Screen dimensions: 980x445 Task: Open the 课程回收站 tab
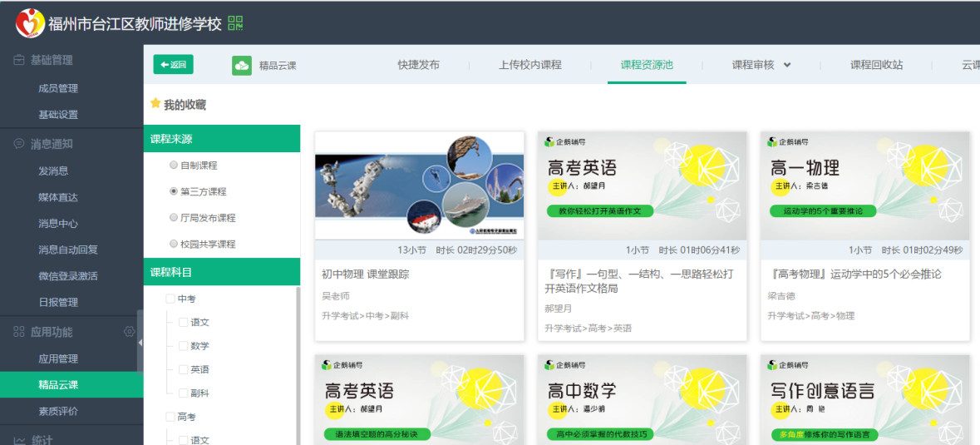pos(876,65)
